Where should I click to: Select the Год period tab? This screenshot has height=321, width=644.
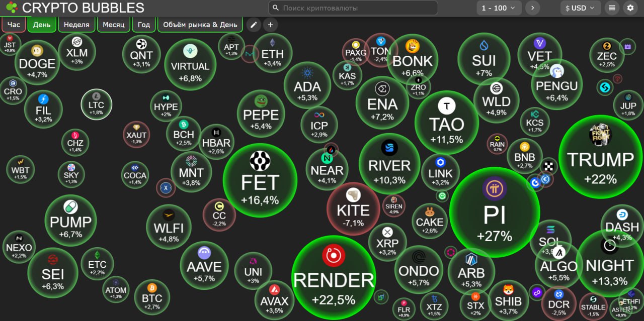pos(144,25)
